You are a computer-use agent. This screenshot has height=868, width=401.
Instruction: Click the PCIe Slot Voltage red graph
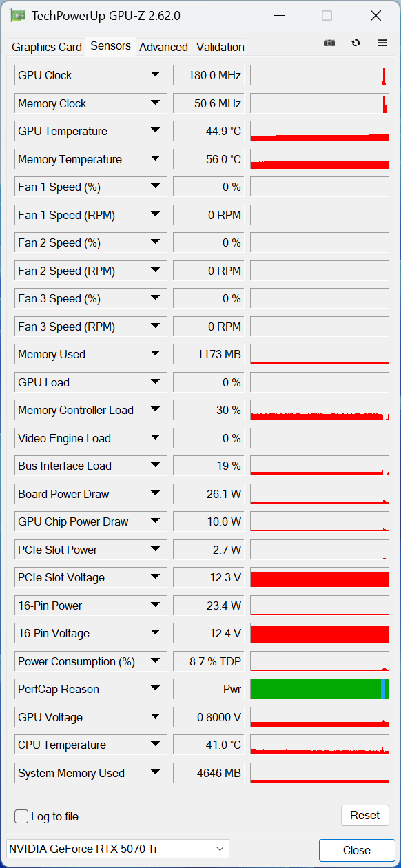click(x=320, y=578)
